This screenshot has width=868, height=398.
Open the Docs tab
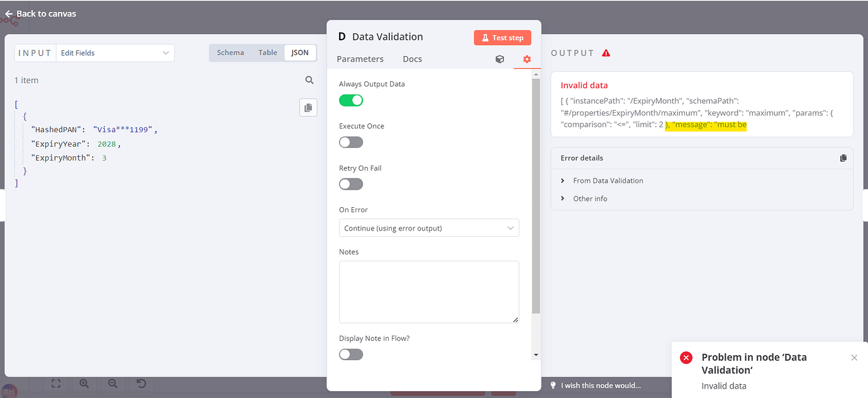[x=412, y=59]
